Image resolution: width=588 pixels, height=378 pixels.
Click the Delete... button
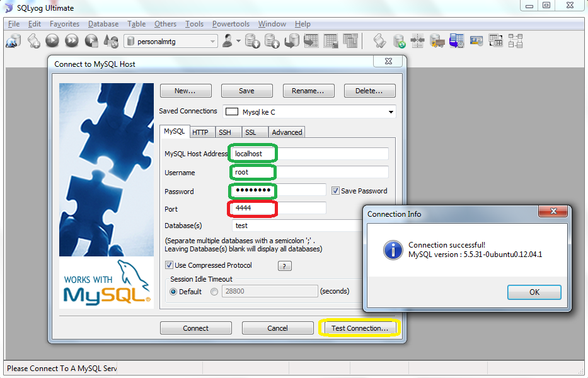370,91
